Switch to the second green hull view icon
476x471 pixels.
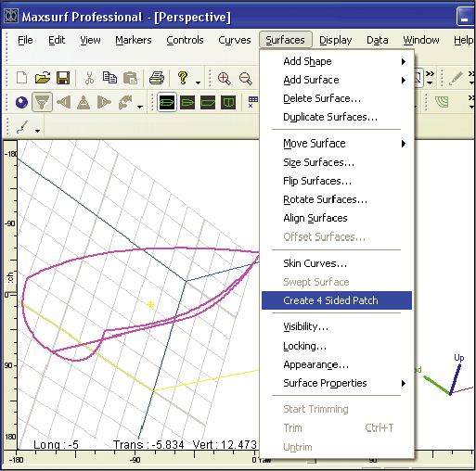click(x=187, y=102)
